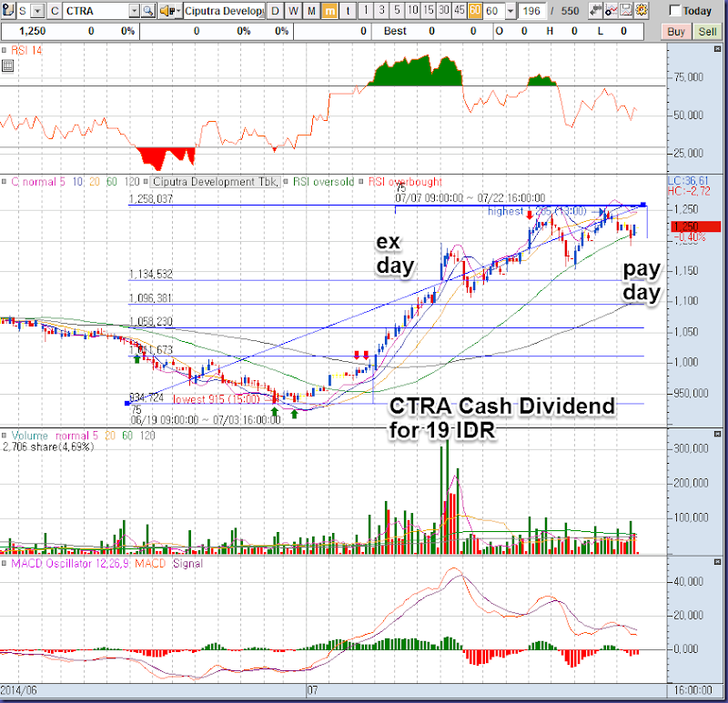Click the MACD Signal legend label
728x703 pixels.
[187, 563]
